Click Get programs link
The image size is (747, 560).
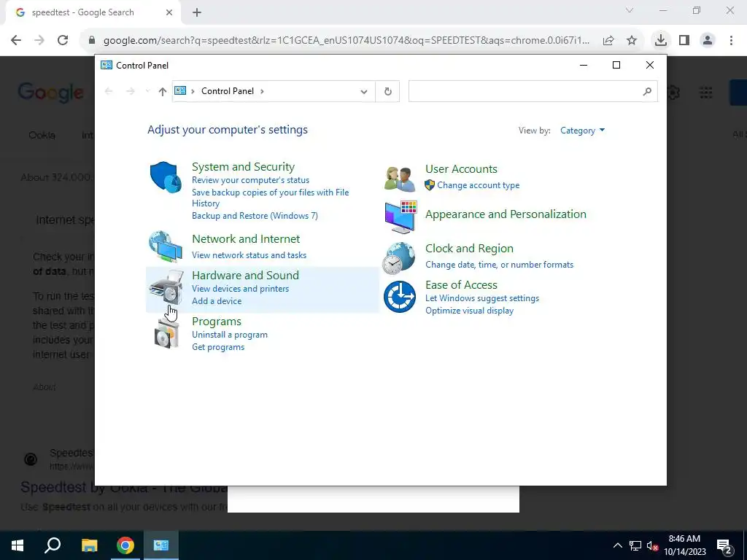[x=217, y=347]
